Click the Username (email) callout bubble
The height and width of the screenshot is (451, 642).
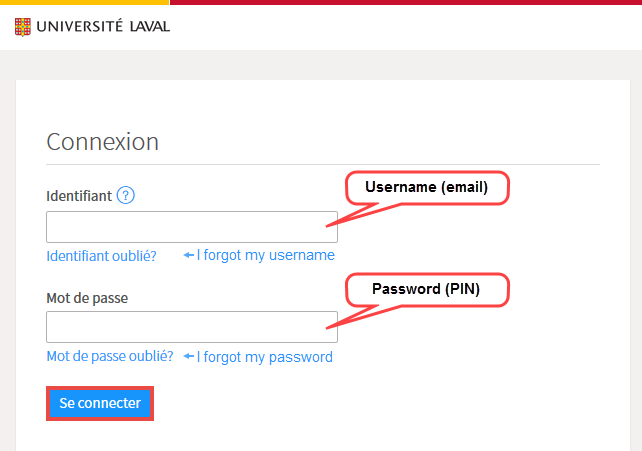pos(427,188)
